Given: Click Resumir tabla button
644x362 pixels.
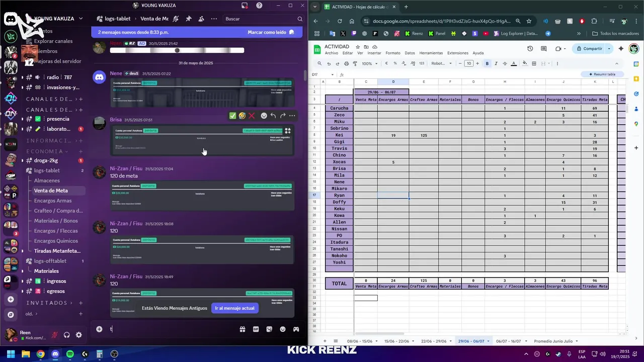Looking at the screenshot, I should [x=602, y=74].
